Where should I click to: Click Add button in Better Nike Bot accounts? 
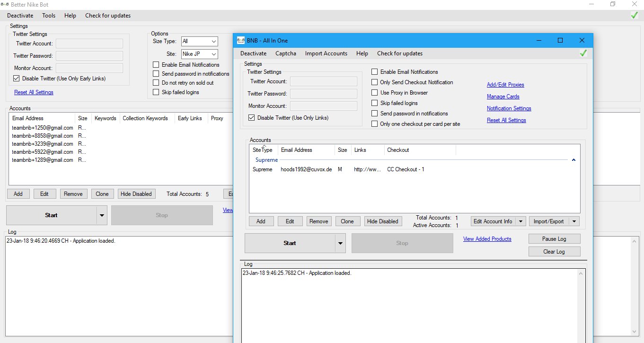[x=18, y=194]
